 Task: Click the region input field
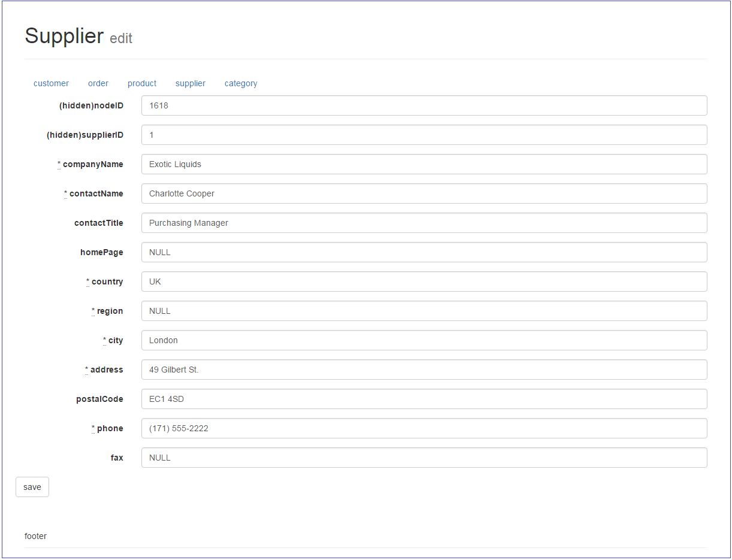point(424,311)
